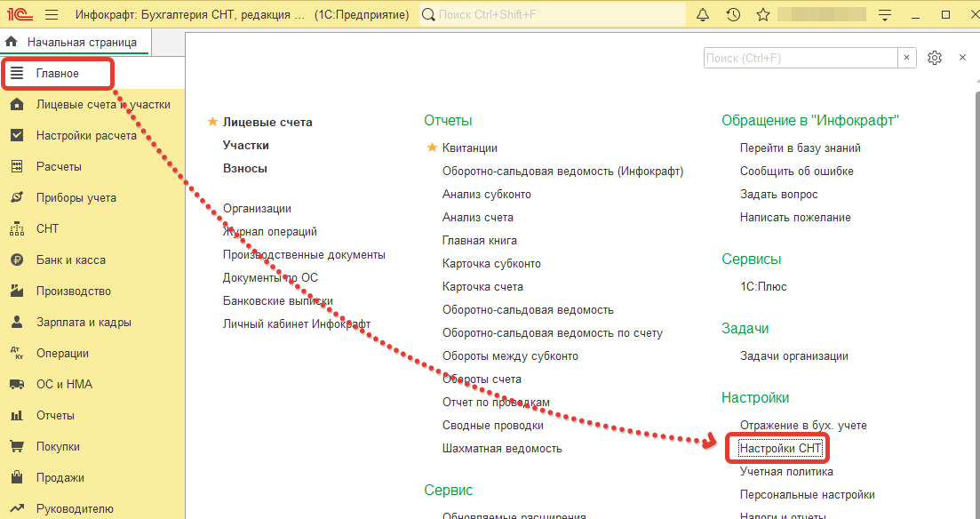This screenshot has width=980, height=519.
Task: Open the Приборы учета section
Action: coord(76,198)
